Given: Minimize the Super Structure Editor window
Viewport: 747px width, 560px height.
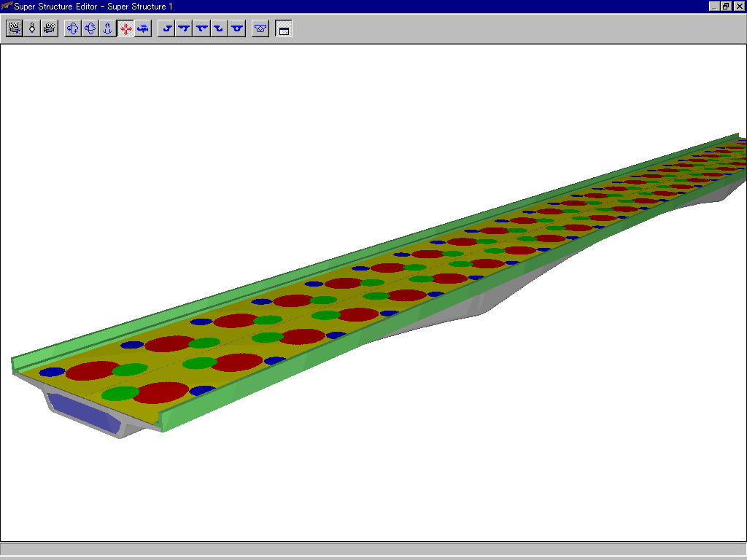Looking at the screenshot, I should 713,6.
